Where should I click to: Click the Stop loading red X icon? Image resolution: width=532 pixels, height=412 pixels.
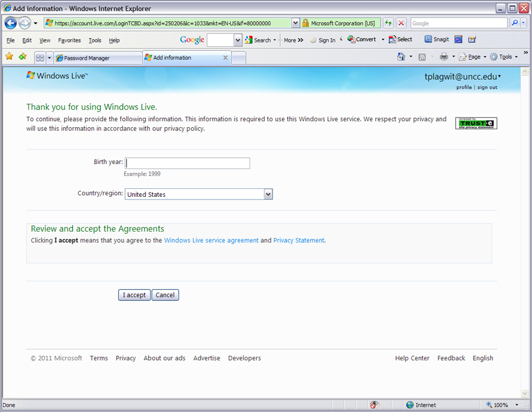401,23
